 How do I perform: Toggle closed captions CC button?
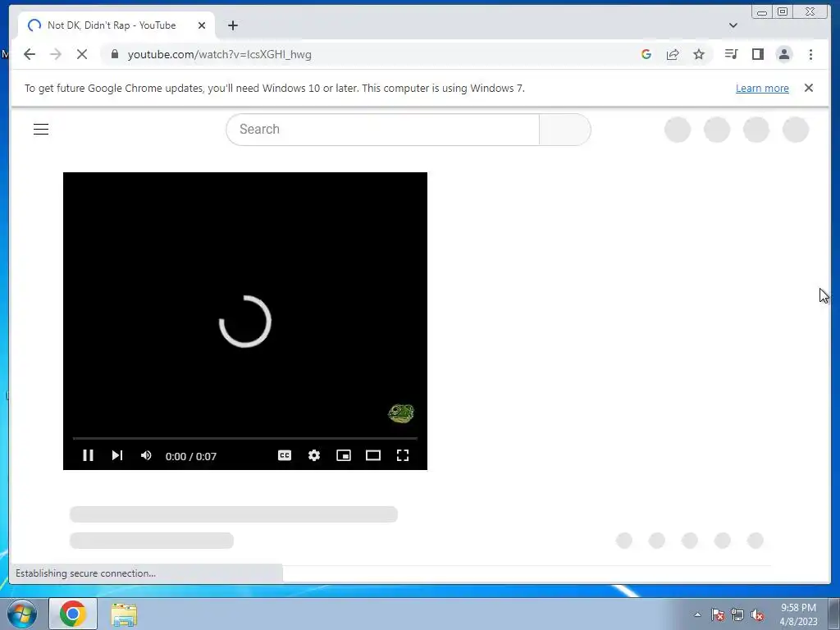tap(285, 455)
